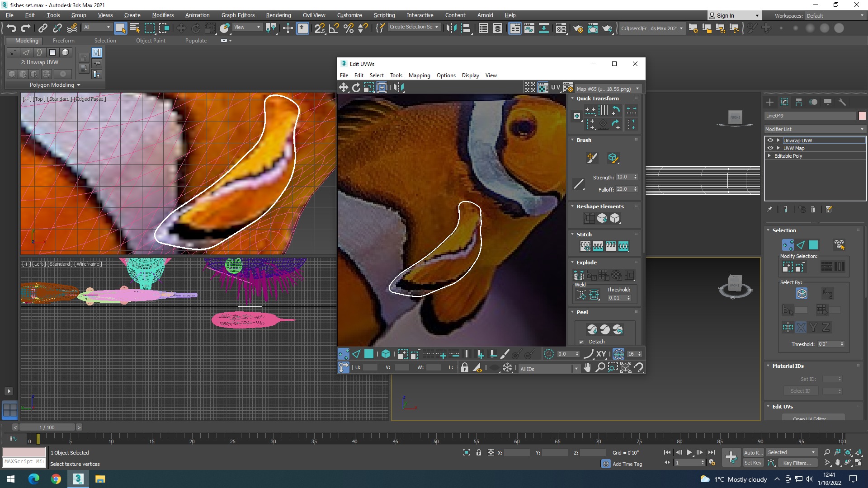Open the Create tab plus icon
The image size is (868, 488).
tap(770, 102)
